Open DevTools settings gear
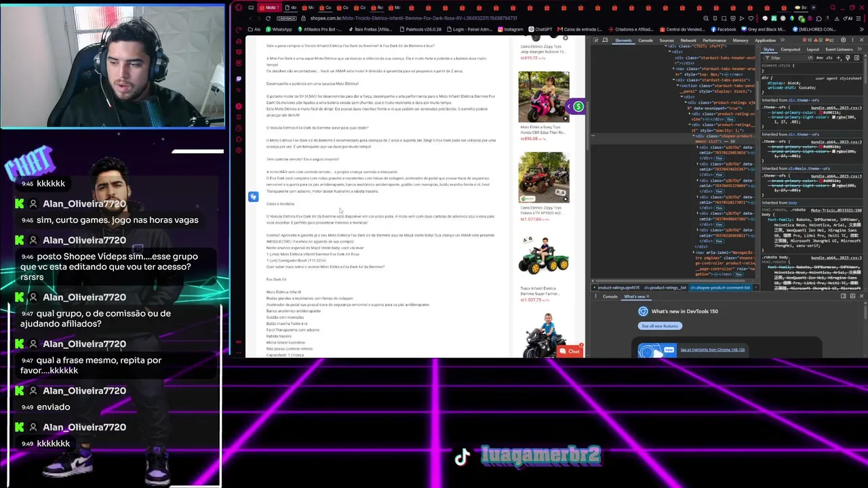 click(845, 41)
